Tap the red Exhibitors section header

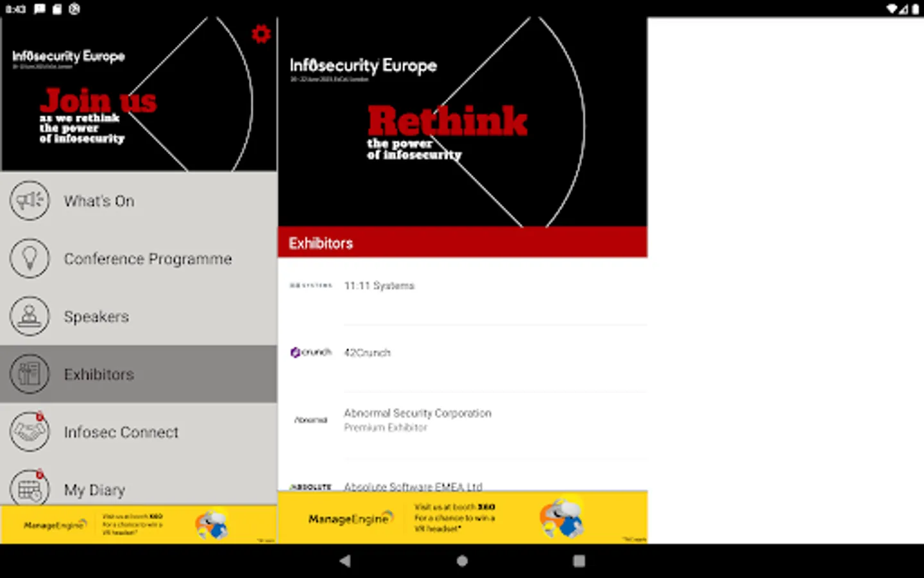pos(463,243)
